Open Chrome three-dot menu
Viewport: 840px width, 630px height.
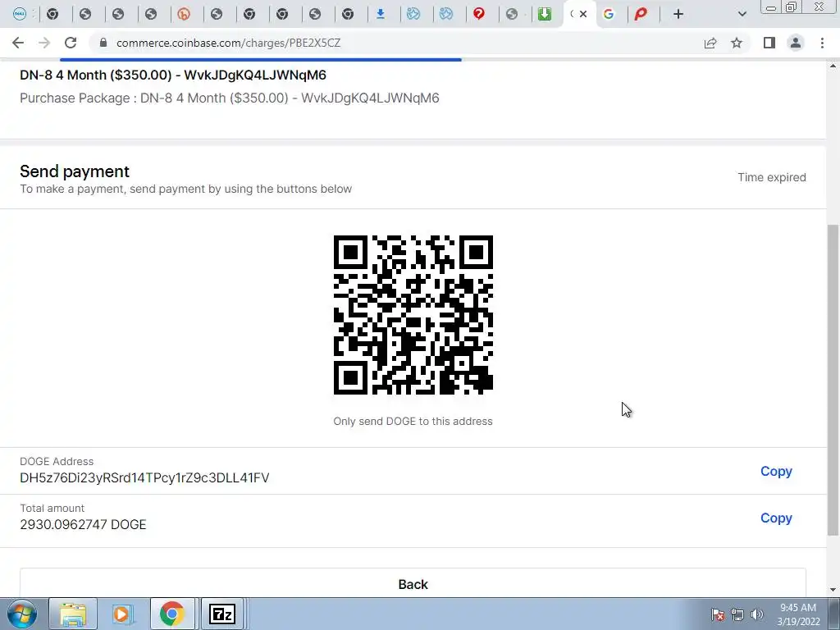click(x=822, y=43)
